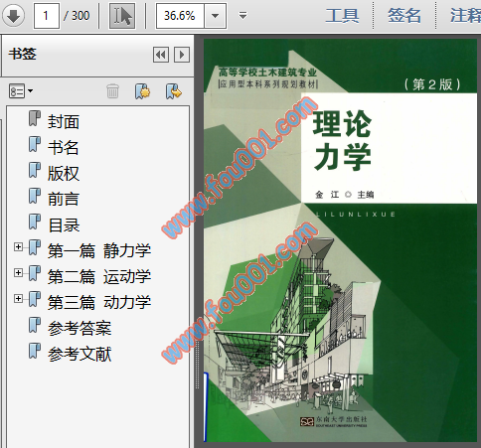This screenshot has height=448, width=481.
Task: Select the 第二篇 运动学 bookmark text
Action: (x=99, y=276)
